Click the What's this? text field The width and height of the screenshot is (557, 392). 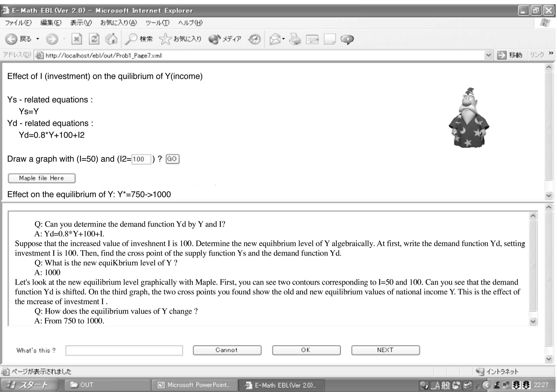124,350
